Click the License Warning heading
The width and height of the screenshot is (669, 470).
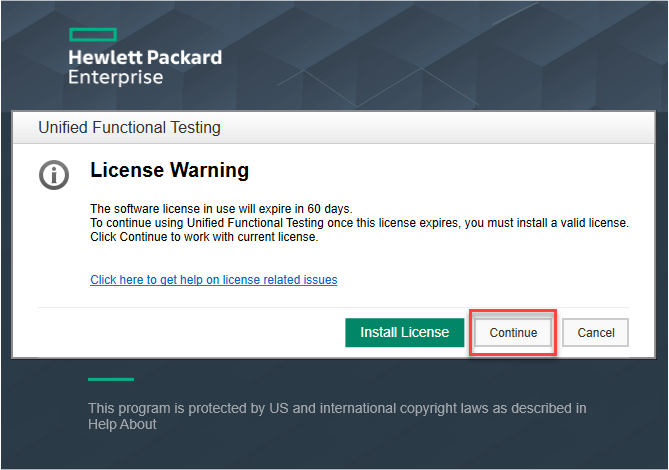tap(169, 171)
